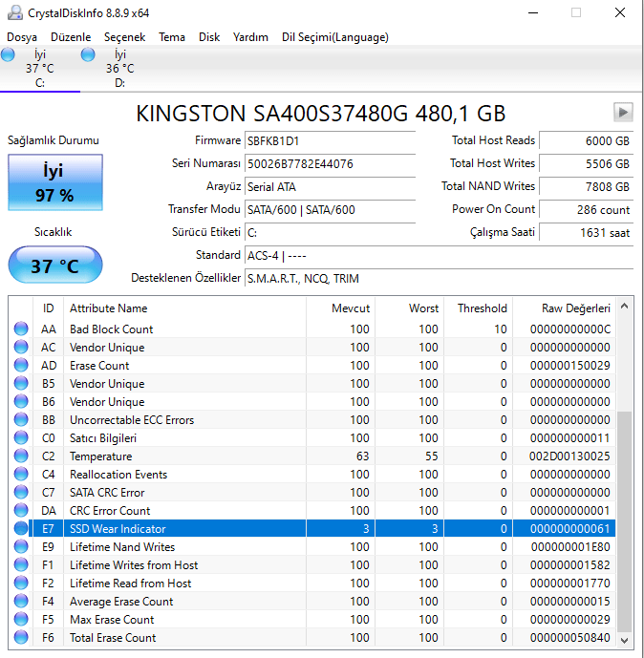Click the status orb for Lifetime Nand Writes

[21, 546]
